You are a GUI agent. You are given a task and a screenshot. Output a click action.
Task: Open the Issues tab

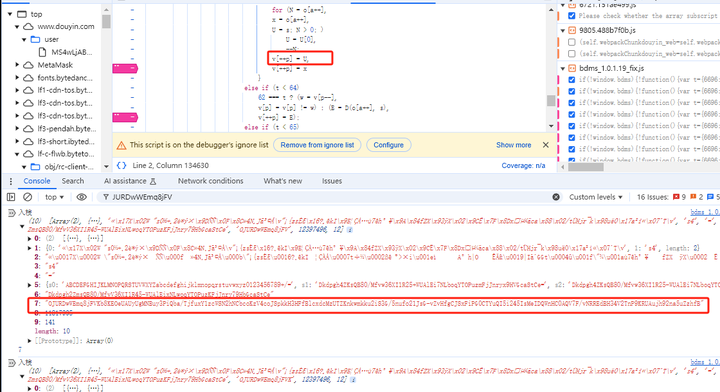tap(332, 181)
